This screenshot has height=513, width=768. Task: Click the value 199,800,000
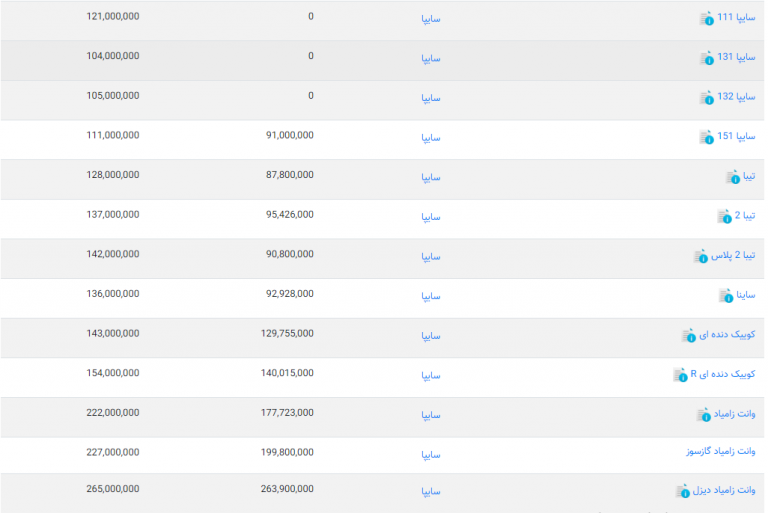pos(288,453)
